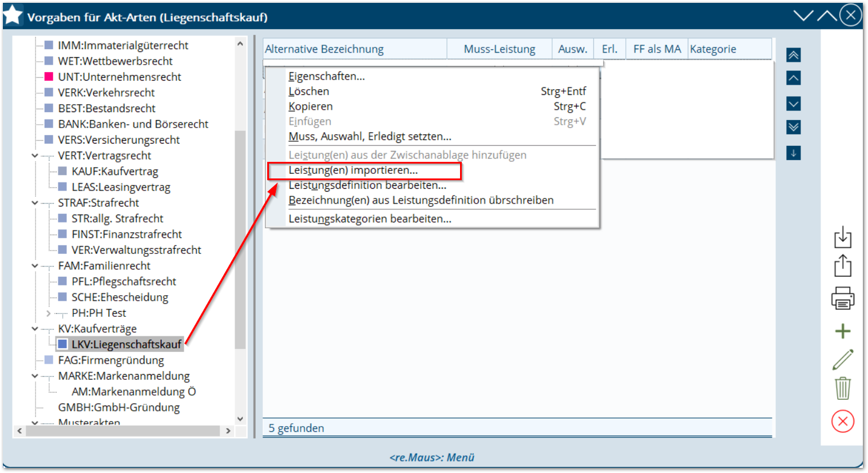Click the upward chevron in the title bar
Viewport: 868px width, 473px height.
(827, 15)
